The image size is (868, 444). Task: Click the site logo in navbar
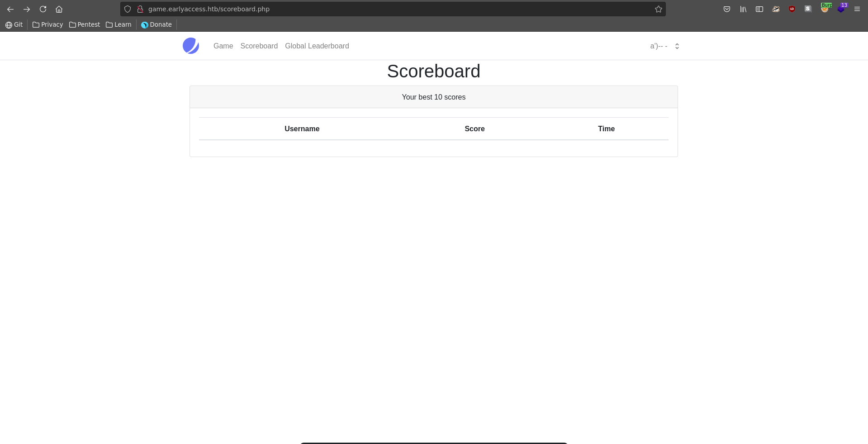pyautogui.click(x=191, y=46)
